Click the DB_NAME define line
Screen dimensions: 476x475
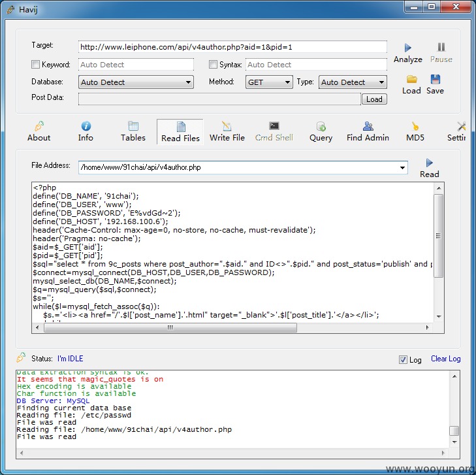[x=86, y=196]
